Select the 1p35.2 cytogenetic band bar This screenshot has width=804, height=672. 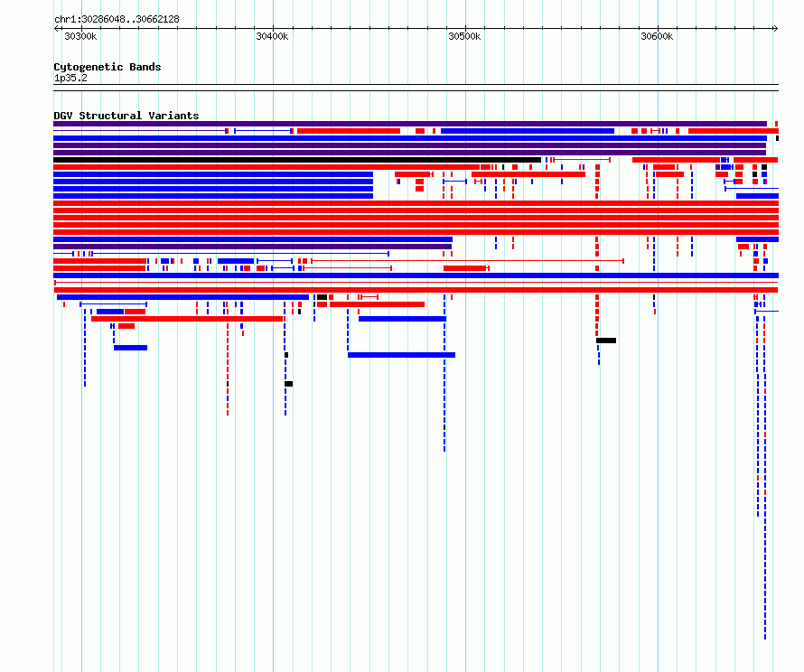pyautogui.click(x=416, y=88)
